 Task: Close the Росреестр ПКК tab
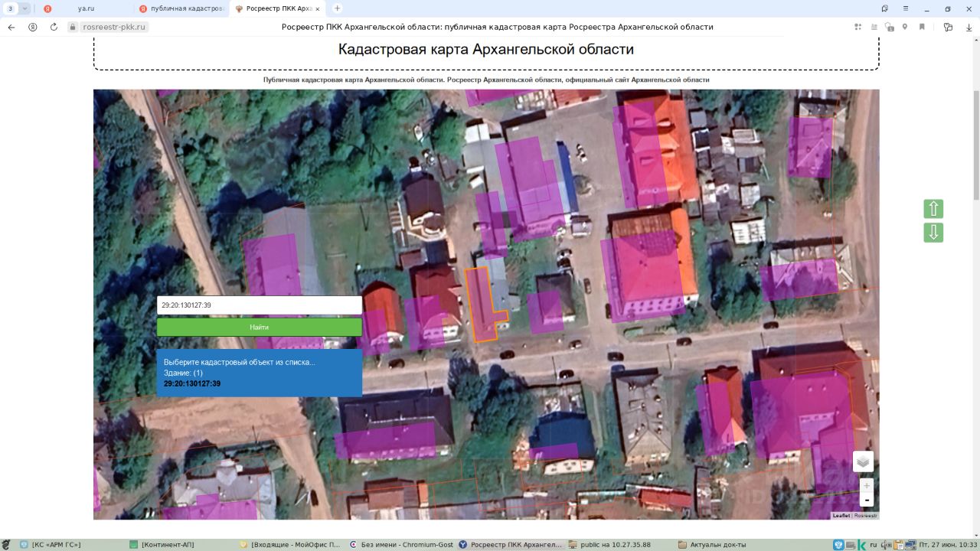point(318,8)
